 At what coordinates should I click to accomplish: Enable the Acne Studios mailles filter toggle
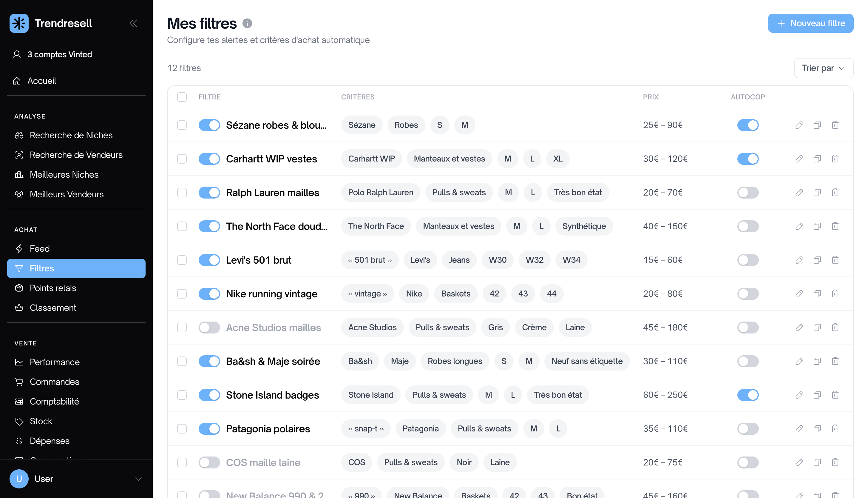click(209, 327)
